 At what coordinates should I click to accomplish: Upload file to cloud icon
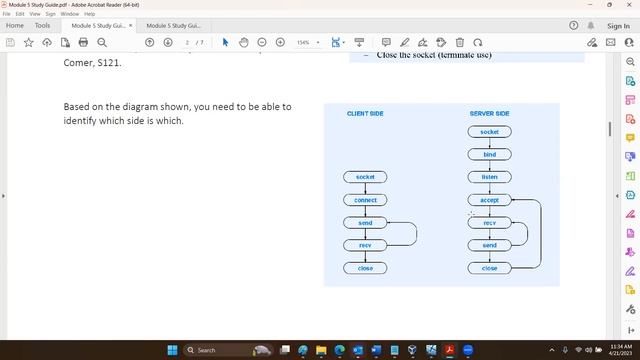pos(47,42)
